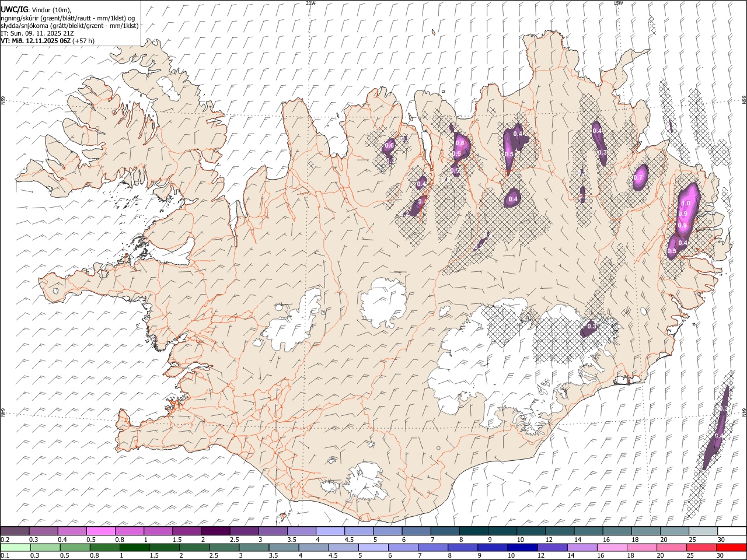Click the bright red swatch labeled 30 in lower scale
This screenshot has height=560, width=747.
click(x=731, y=547)
